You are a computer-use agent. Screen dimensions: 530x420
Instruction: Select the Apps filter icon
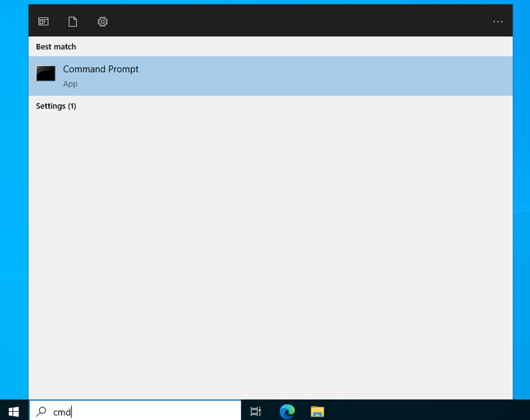(43, 22)
